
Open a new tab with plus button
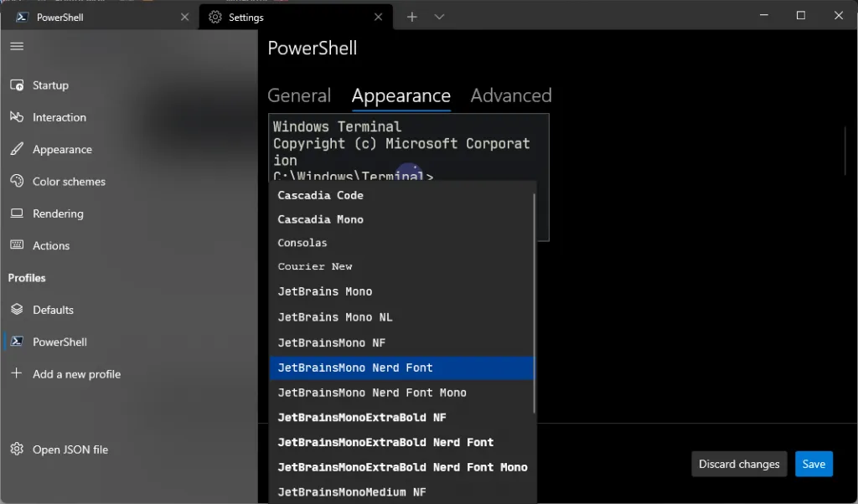412,17
